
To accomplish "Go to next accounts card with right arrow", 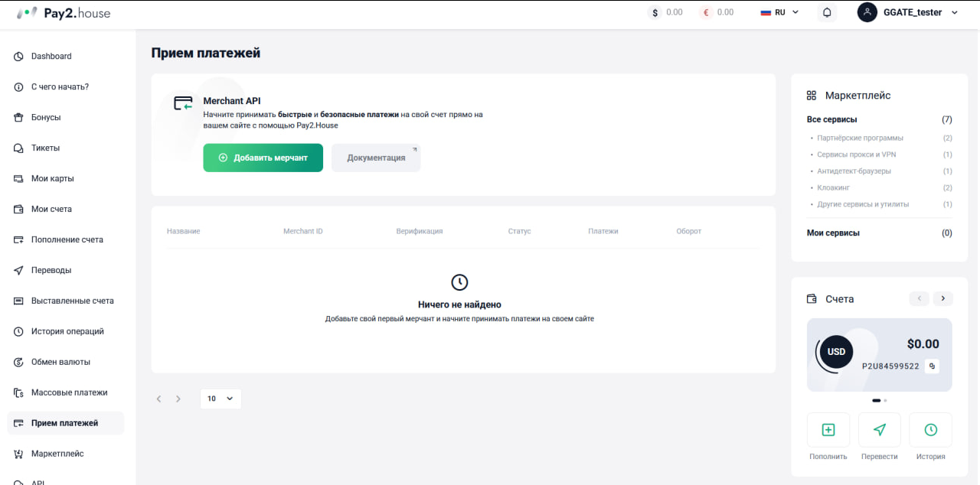I will 943,298.
